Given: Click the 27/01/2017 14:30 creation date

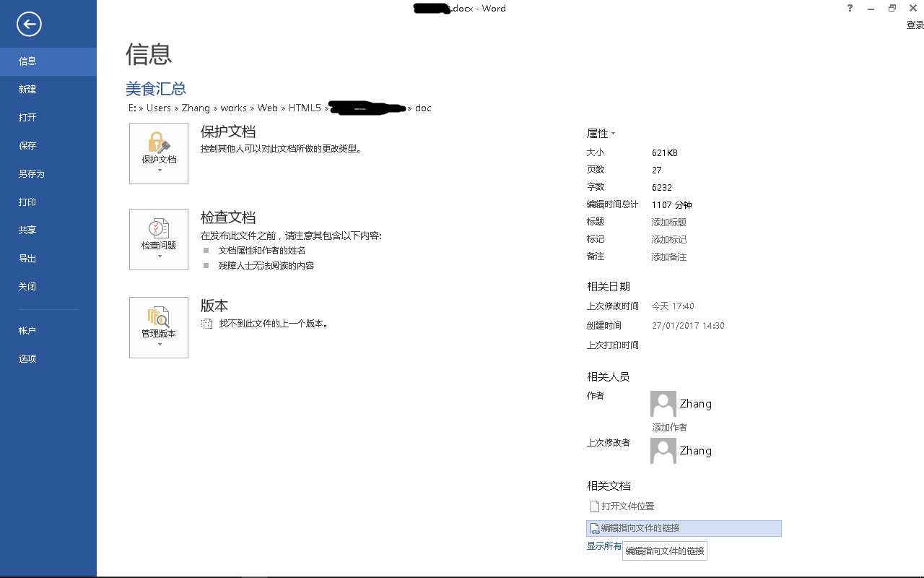Looking at the screenshot, I should [688, 326].
